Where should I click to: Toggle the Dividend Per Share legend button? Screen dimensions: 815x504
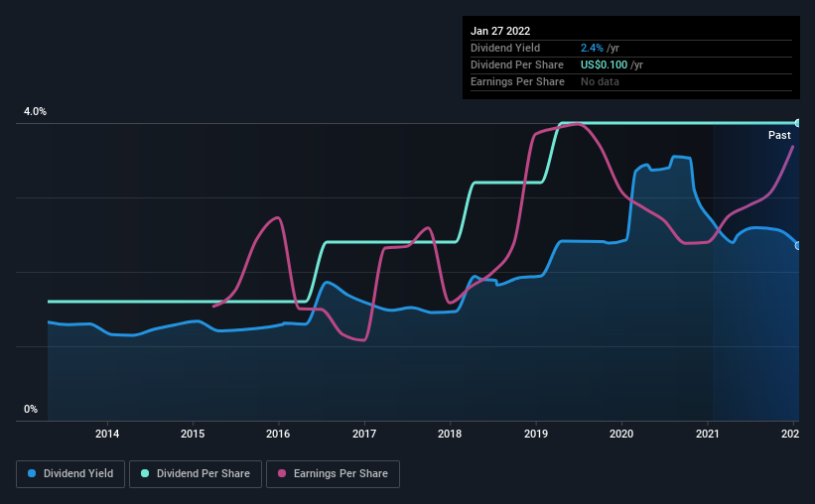pos(196,474)
